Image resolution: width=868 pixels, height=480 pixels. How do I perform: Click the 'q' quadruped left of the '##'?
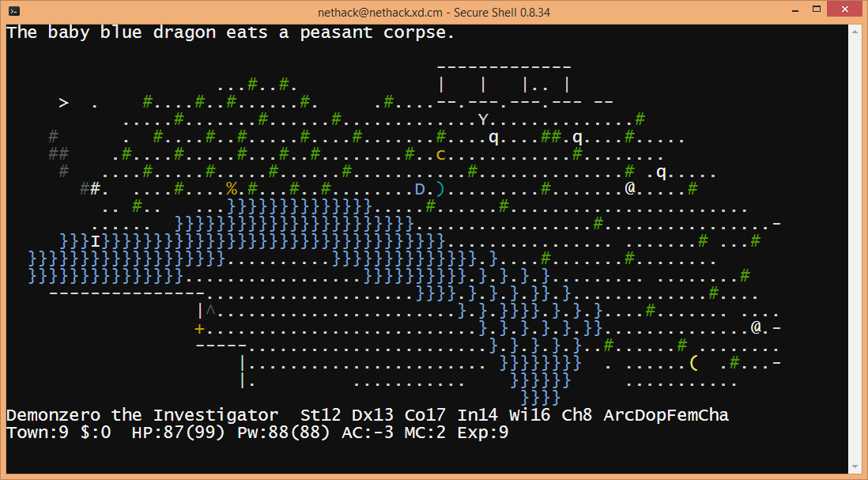point(494,138)
